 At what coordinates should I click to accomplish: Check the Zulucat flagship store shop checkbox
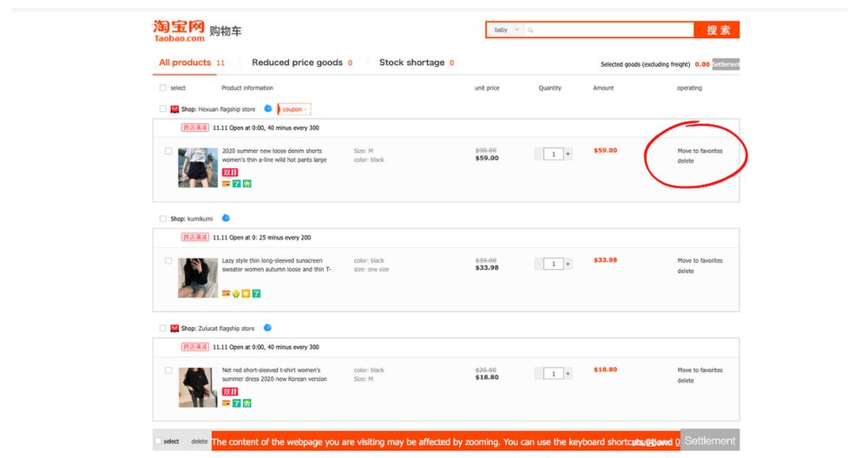(x=163, y=328)
